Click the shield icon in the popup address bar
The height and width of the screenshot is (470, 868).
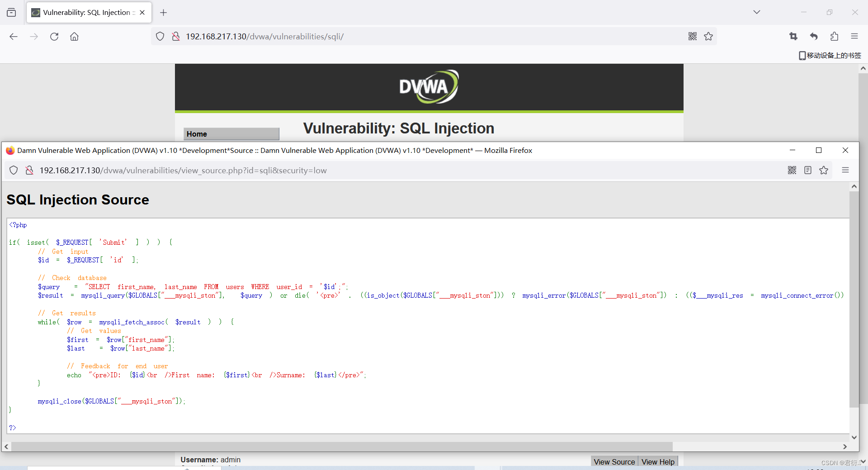click(x=14, y=170)
